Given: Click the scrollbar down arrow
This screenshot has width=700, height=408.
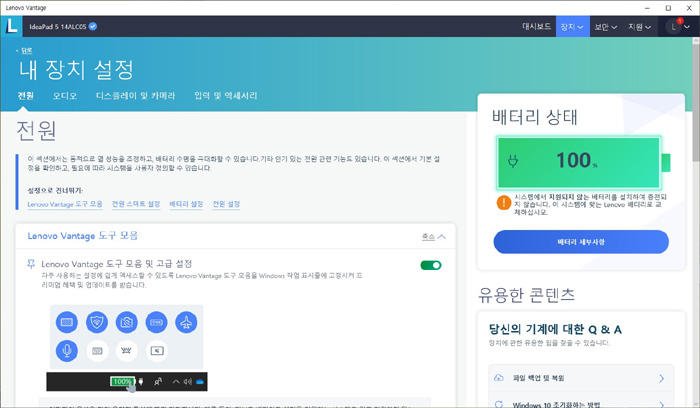Looking at the screenshot, I should tap(696, 404).
